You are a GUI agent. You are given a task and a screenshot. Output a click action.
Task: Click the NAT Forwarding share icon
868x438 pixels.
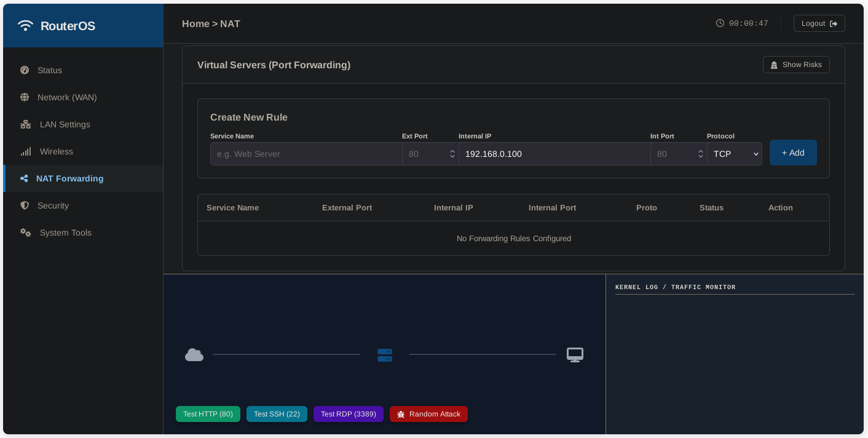coord(24,178)
